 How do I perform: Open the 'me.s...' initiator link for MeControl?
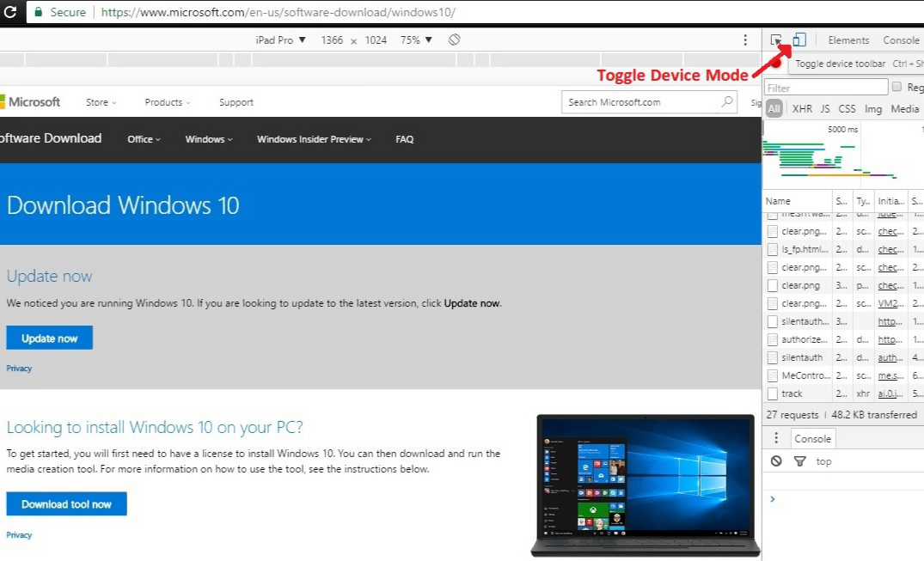point(891,375)
